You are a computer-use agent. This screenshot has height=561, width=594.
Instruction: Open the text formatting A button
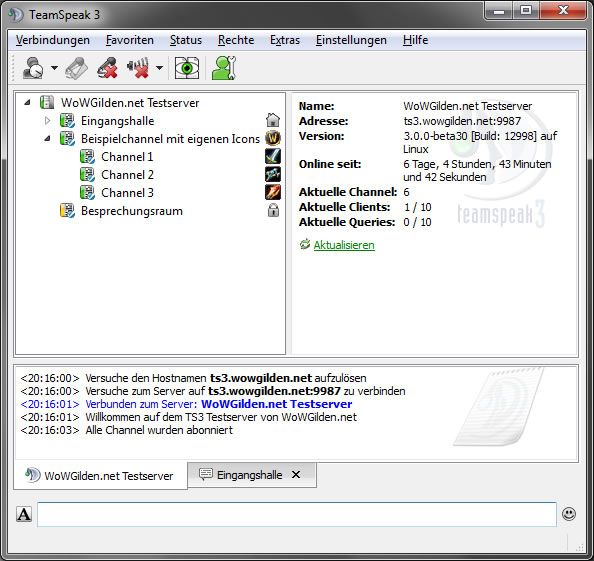(24, 514)
